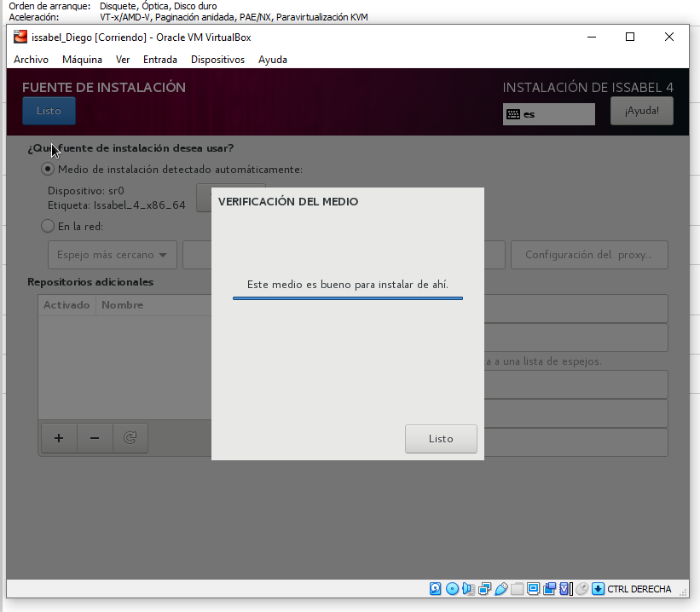700x612 pixels.
Task: Click the 'es' keyboard layout selector
Action: [549, 114]
